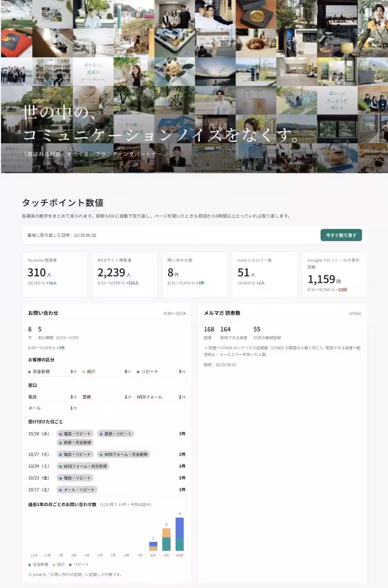The height and width of the screenshot is (588, 388).
Task: Click the 10/17(土) date label
Action: (x=38, y=489)
